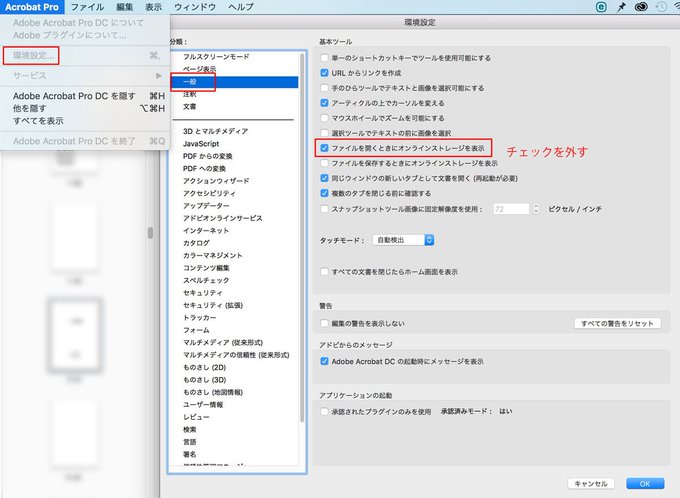The image size is (680, 498).
Task: Confirm preferences with OK button
Action: pos(645,483)
